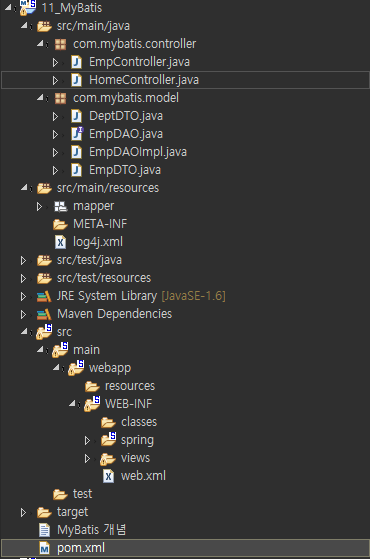This screenshot has width=370, height=559.
Task: Collapse the webapp folder
Action: point(56,367)
